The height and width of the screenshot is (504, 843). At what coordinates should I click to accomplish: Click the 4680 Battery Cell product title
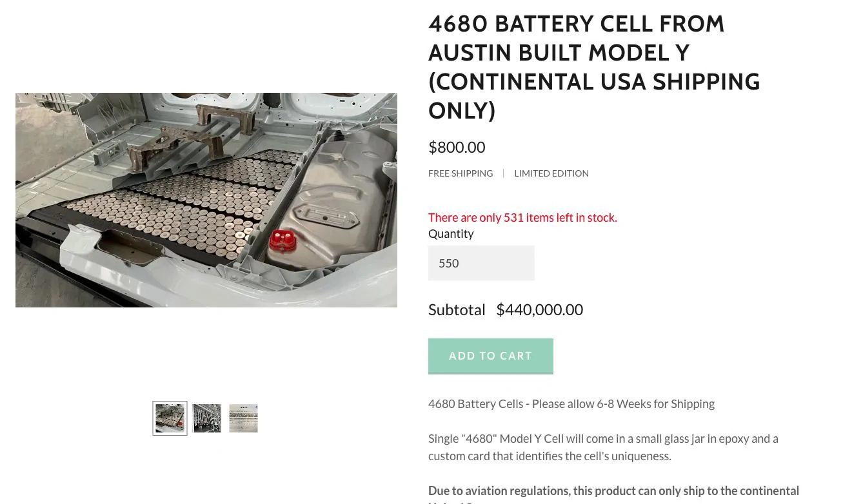pos(594,66)
